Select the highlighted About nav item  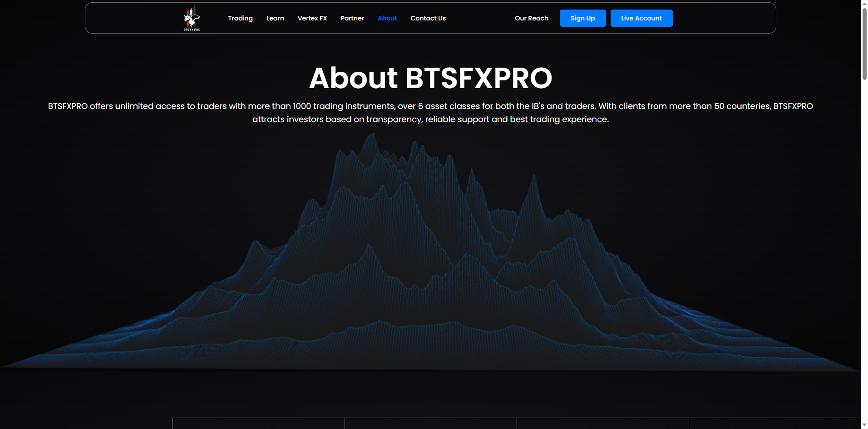387,18
